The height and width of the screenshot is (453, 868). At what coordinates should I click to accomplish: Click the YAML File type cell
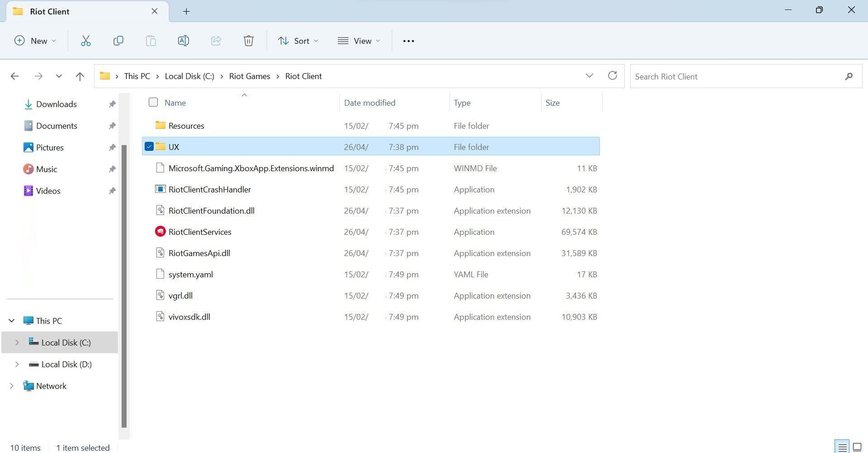coord(471,274)
